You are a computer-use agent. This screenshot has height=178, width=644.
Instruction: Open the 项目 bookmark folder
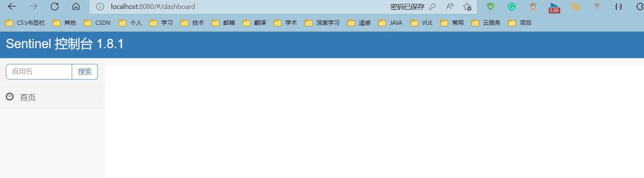[x=520, y=23]
